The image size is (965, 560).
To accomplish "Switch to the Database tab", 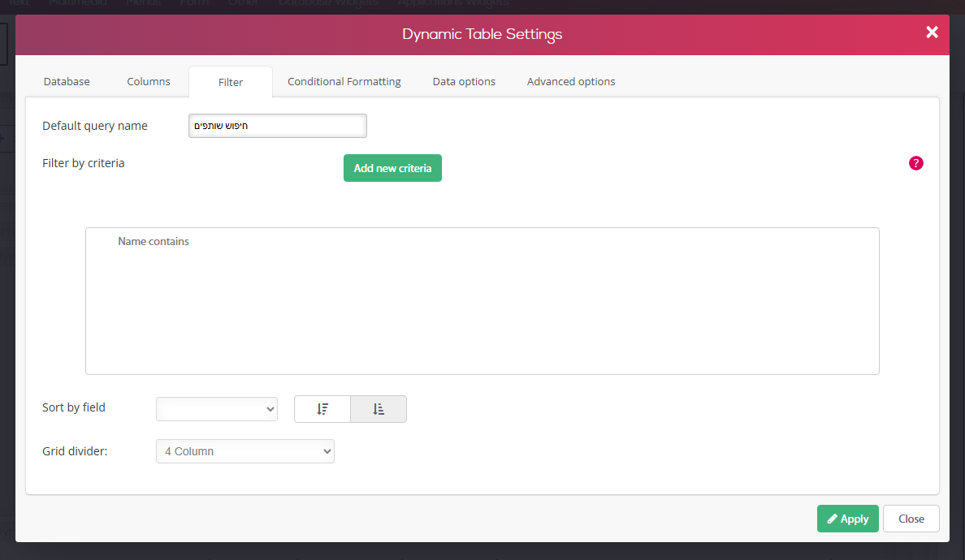I will point(67,82).
